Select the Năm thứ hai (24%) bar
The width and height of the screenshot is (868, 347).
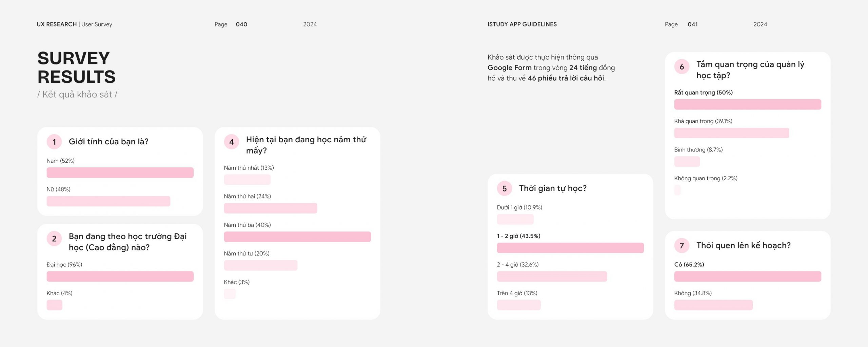(x=271, y=208)
